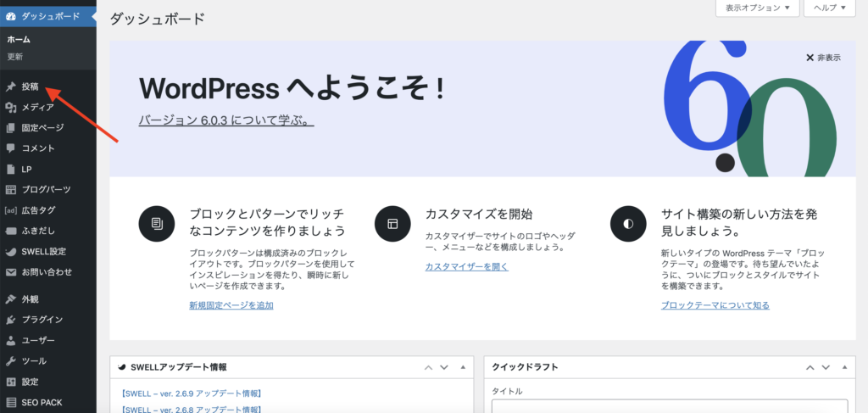Open SWELL ver. 2.6.9 アップデート情報 link
Screen dimensions: 868x413
pos(191,393)
